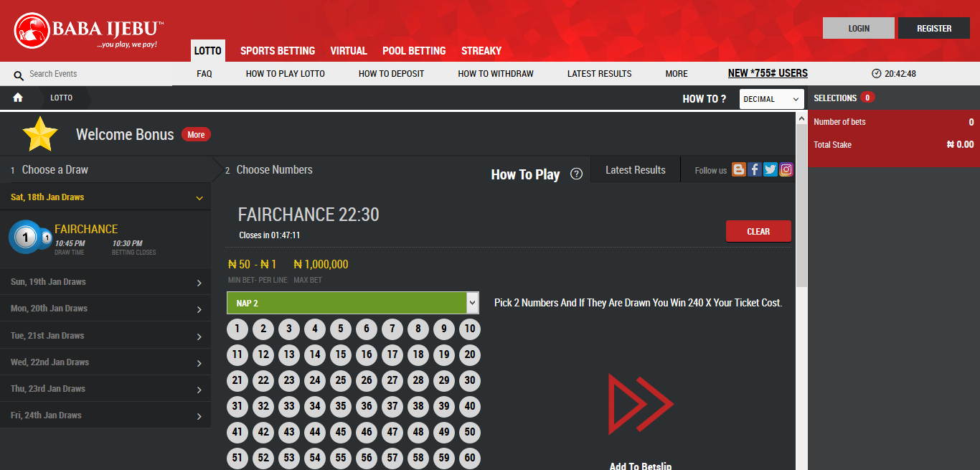Expand Fri, 24th Jan Draws
The image size is (980, 470).
[105, 415]
